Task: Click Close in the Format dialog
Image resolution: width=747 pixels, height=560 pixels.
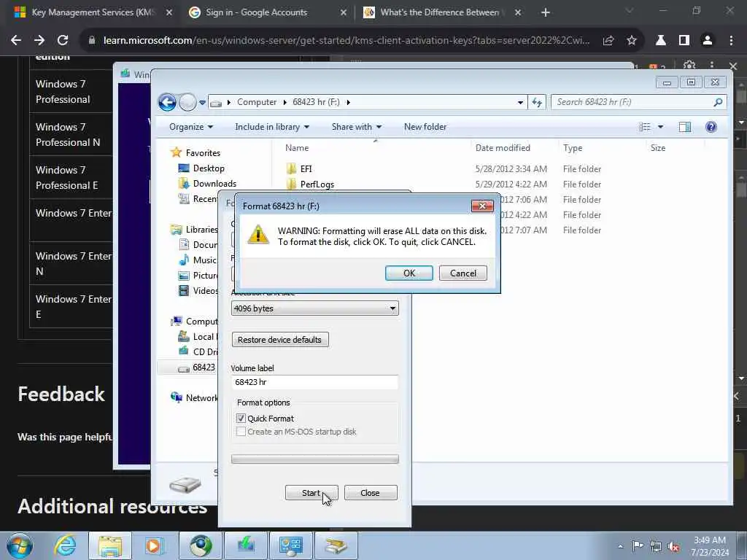Action: (x=370, y=493)
